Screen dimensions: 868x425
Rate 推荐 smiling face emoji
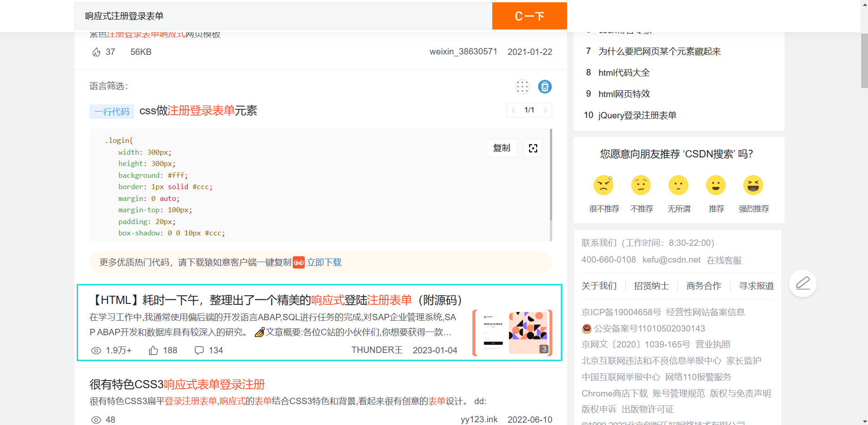click(x=716, y=185)
